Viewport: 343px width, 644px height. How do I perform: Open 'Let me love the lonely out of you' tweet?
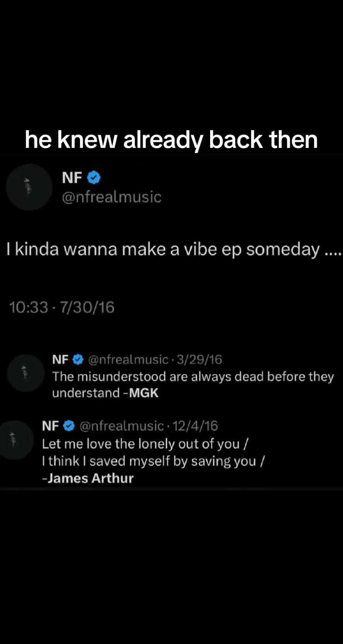(153, 461)
